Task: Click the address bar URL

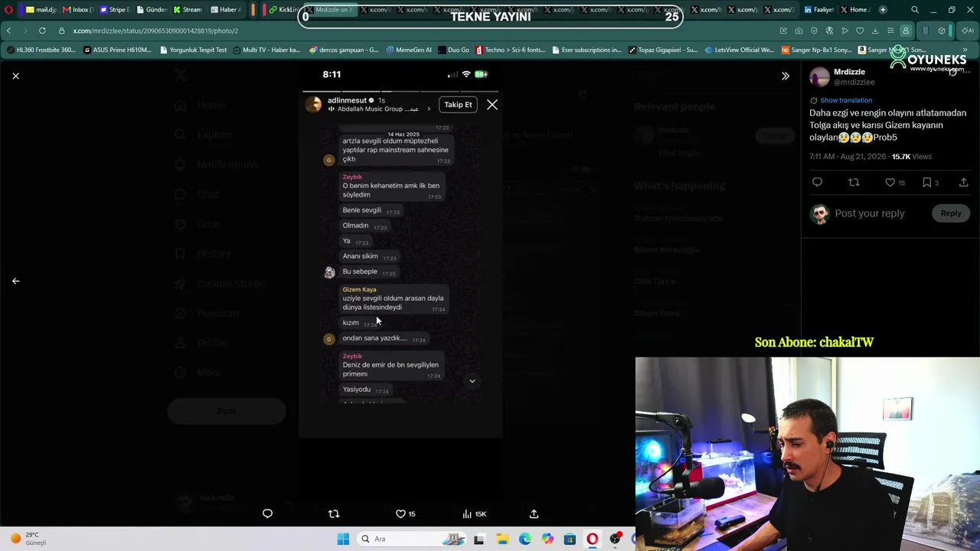Action: pos(155,31)
